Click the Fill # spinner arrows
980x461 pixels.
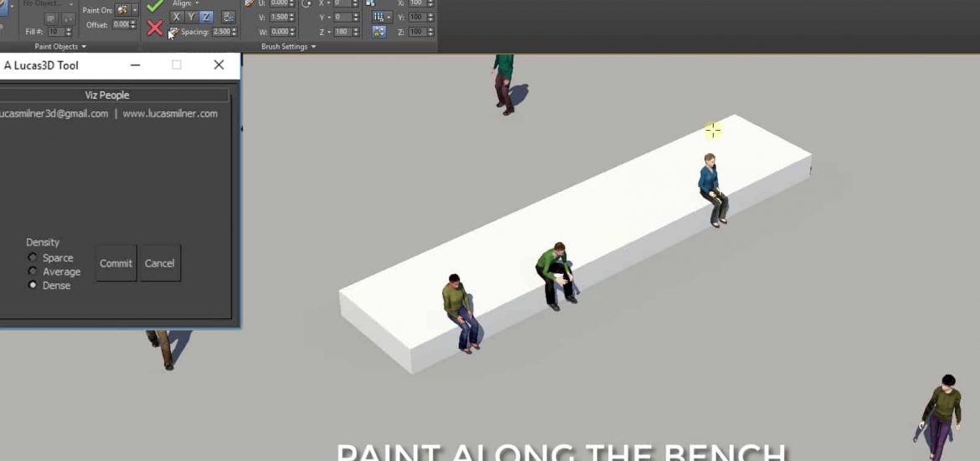point(68,32)
